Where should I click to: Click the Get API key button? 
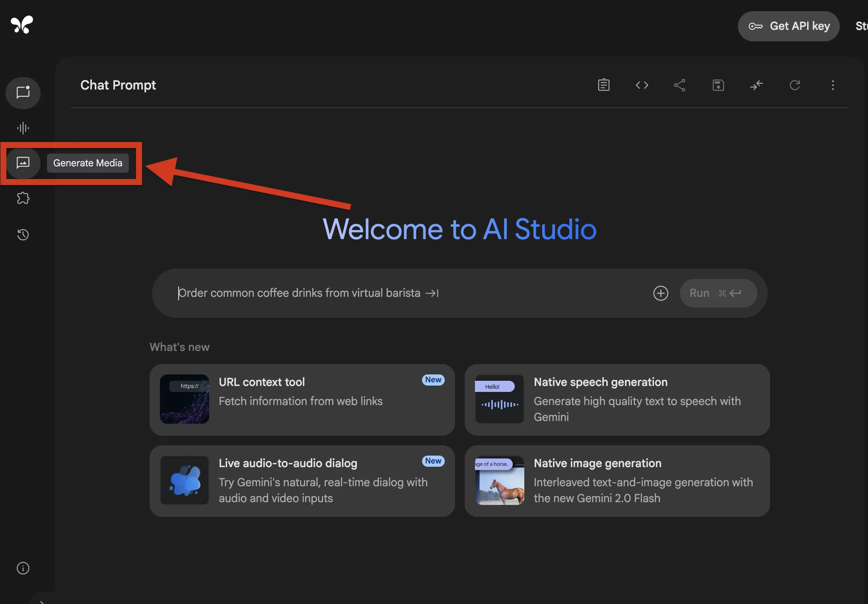(x=788, y=26)
